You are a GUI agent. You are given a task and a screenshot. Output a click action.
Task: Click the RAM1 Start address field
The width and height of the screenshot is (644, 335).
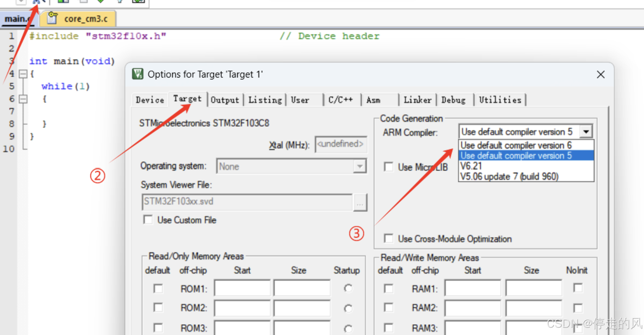point(473,288)
